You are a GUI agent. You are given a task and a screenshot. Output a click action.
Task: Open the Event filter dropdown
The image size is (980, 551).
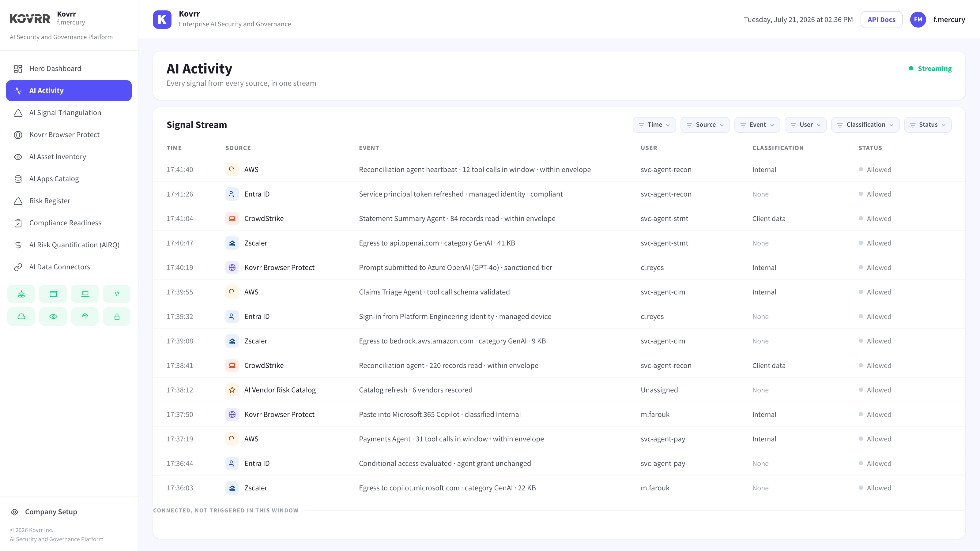tap(757, 125)
